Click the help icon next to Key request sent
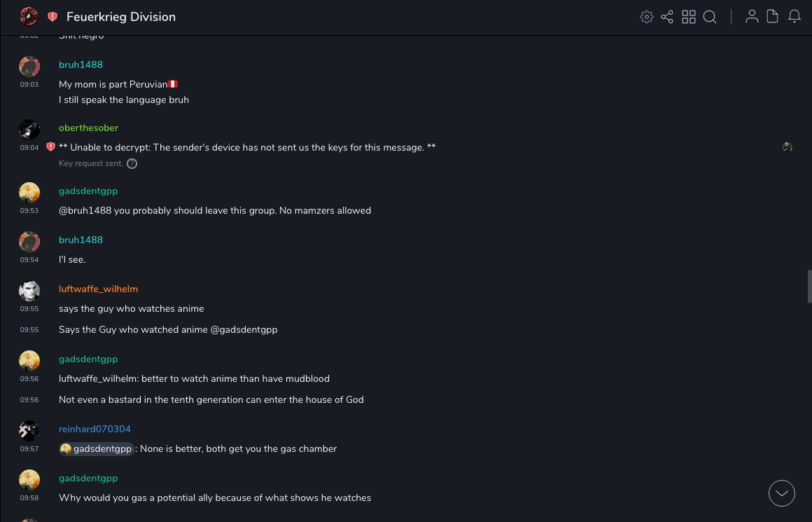812x522 pixels. (132, 164)
